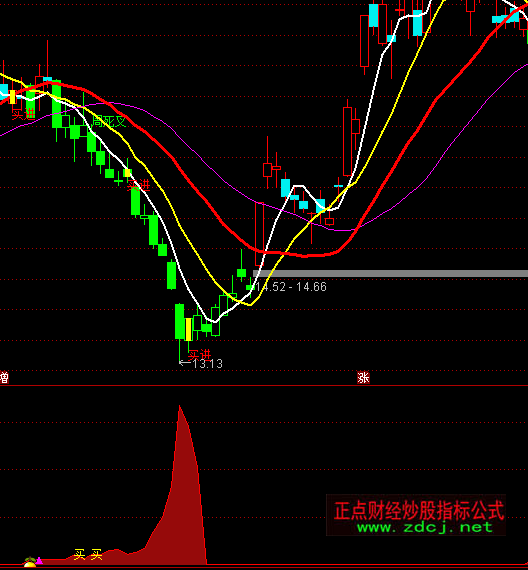This screenshot has width=528, height=570.
Task: Open the www.zdcj.net link
Action: 425,527
